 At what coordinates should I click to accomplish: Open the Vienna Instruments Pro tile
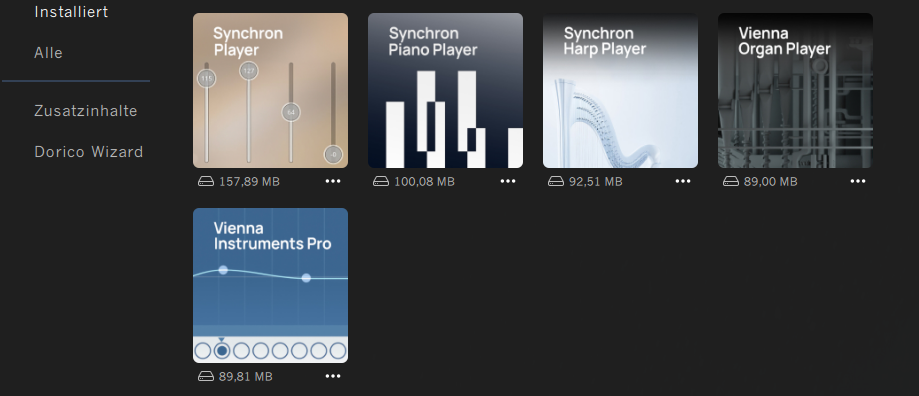click(x=270, y=285)
